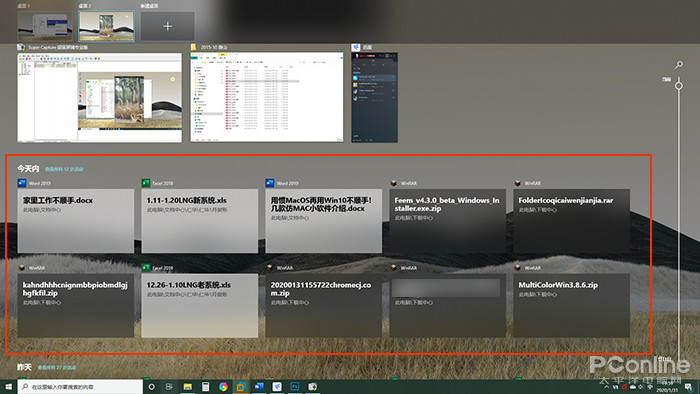Open the MultiColorWin3.8.6.zip activity card
Image resolution: width=700 pixels, height=394 pixels.
click(571, 305)
